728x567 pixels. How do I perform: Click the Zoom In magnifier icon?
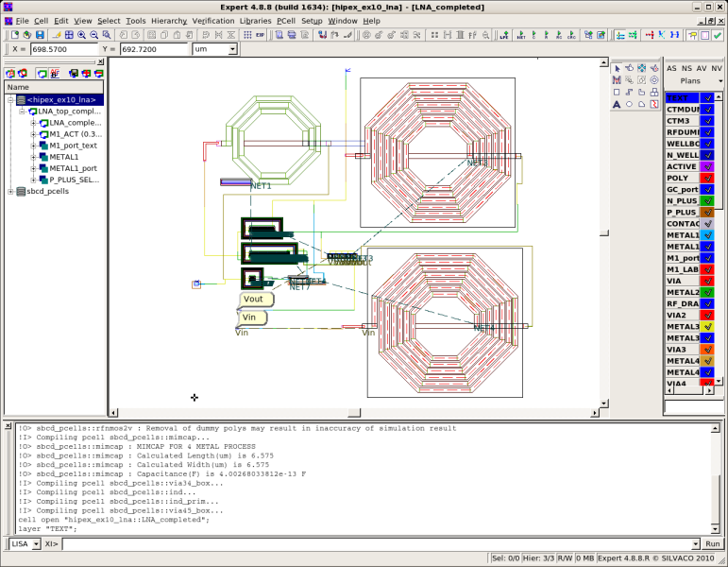click(x=82, y=35)
